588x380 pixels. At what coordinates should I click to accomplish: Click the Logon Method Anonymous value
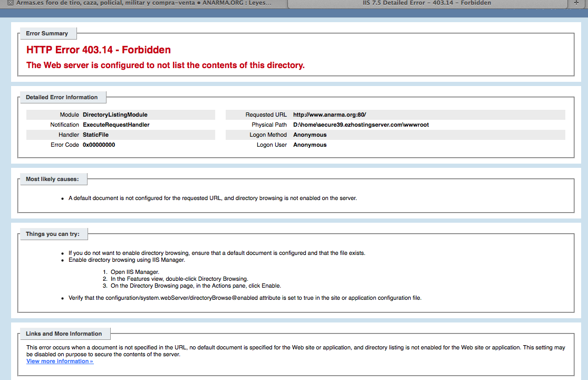point(310,135)
